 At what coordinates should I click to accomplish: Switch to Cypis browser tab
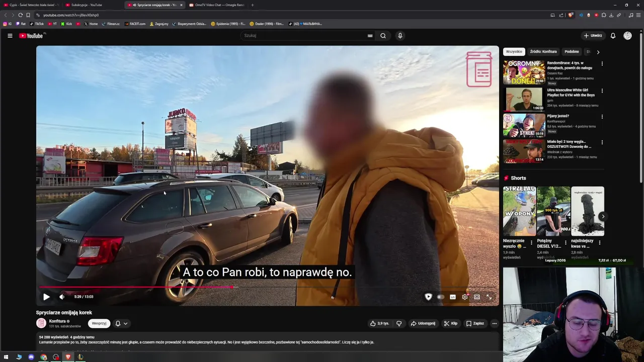click(x=31, y=5)
